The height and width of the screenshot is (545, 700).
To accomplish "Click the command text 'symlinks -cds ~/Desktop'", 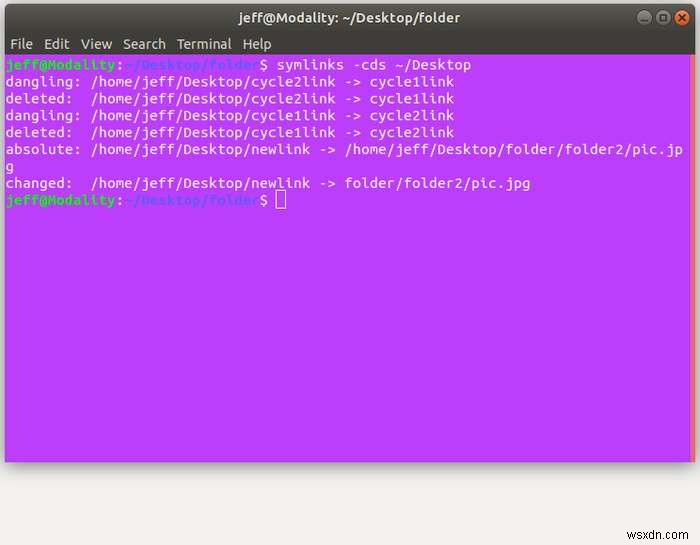I will click(x=374, y=65).
